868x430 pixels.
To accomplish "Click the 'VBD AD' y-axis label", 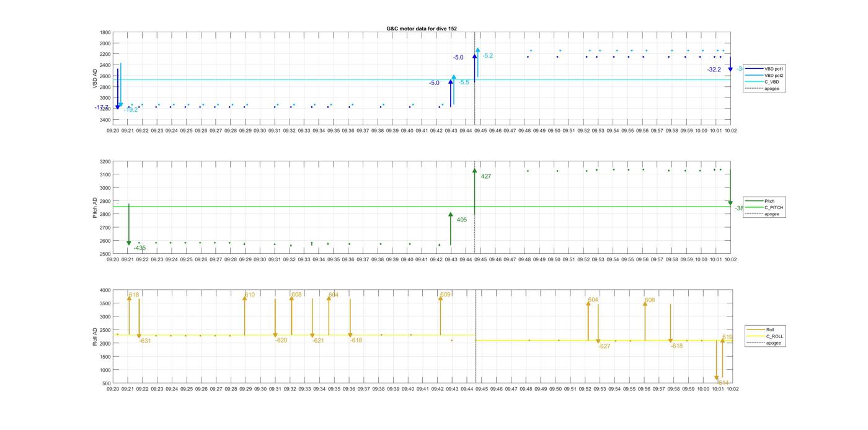I will pyautogui.click(x=95, y=79).
